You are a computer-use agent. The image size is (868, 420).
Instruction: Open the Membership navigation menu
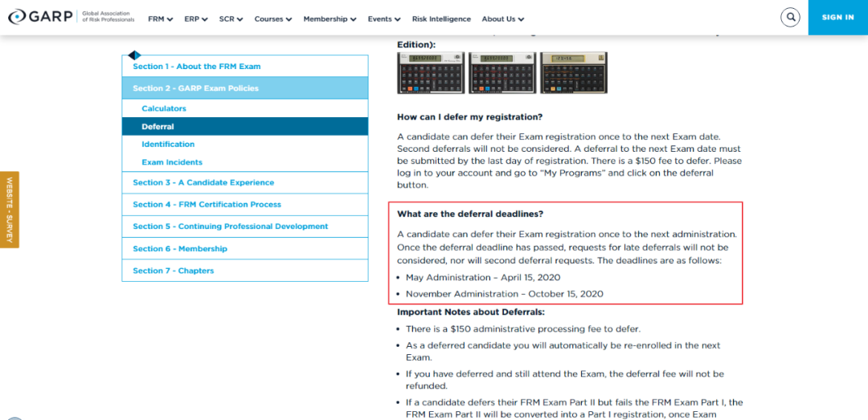(330, 18)
